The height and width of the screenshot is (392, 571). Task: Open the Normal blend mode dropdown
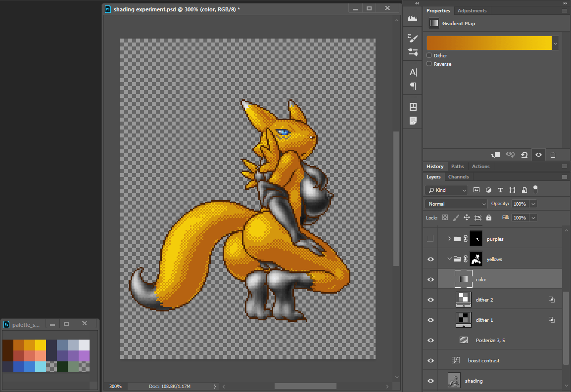(456, 204)
